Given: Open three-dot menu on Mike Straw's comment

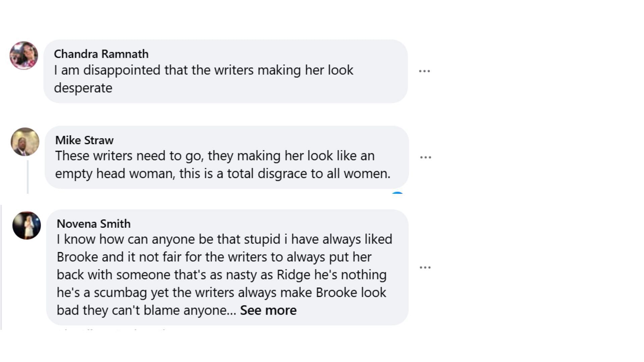Looking at the screenshot, I should coord(426,157).
